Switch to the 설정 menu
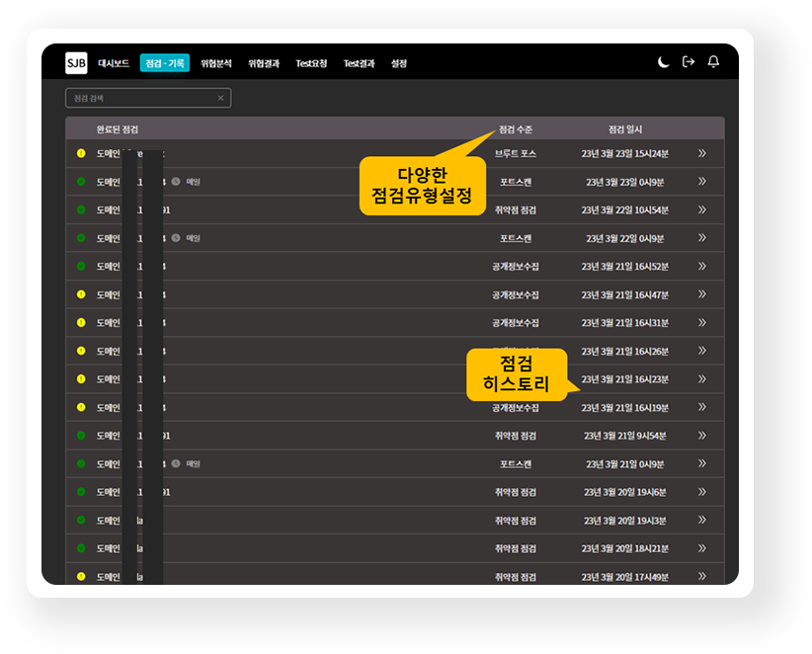This screenshot has width=812, height=654. [399, 63]
